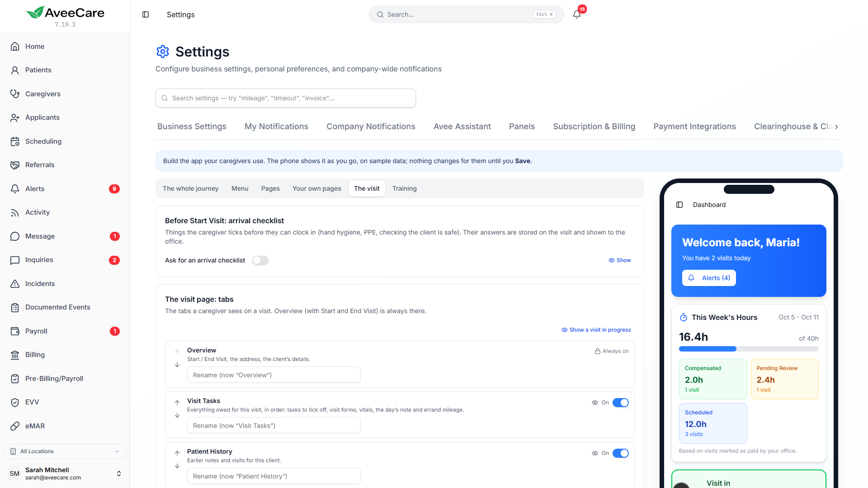
Task: Click Show a visit in progress
Action: (596, 330)
